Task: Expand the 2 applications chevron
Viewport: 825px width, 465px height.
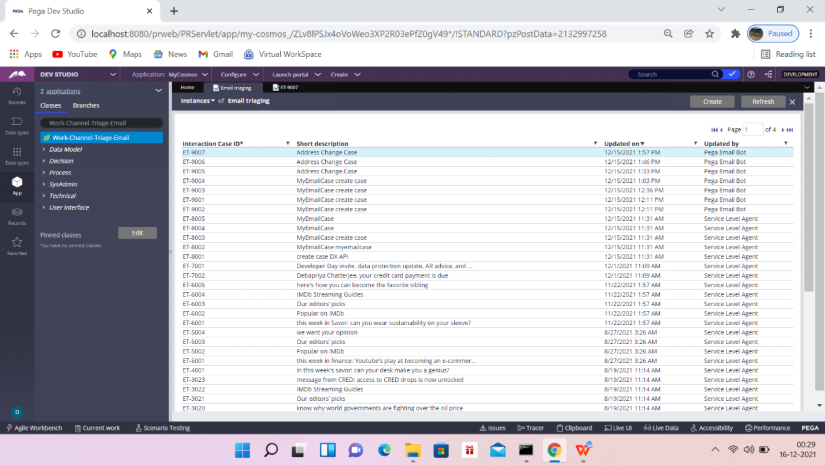Action: 158,91
